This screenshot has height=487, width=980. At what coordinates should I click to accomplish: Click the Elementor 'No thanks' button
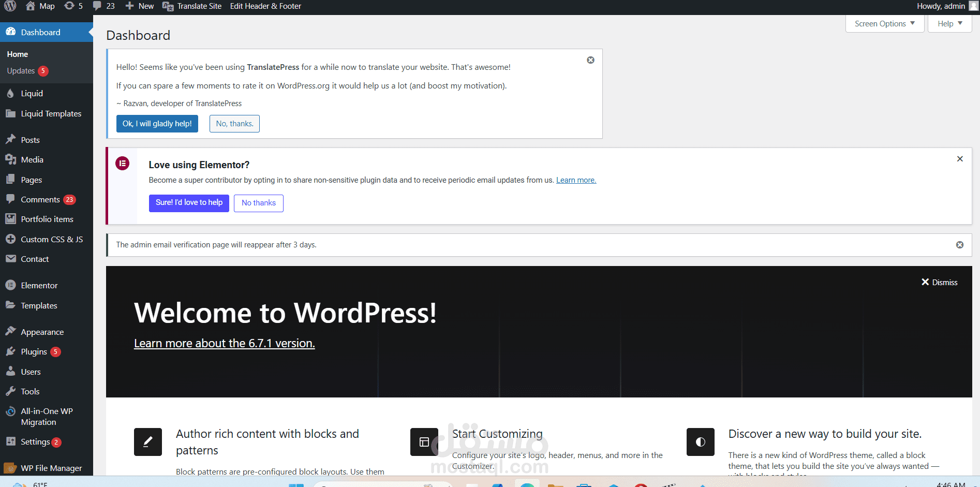coord(259,203)
